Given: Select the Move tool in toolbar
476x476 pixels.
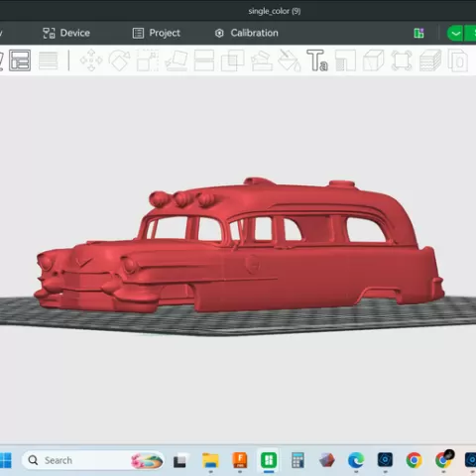Looking at the screenshot, I should pyautogui.click(x=91, y=60).
